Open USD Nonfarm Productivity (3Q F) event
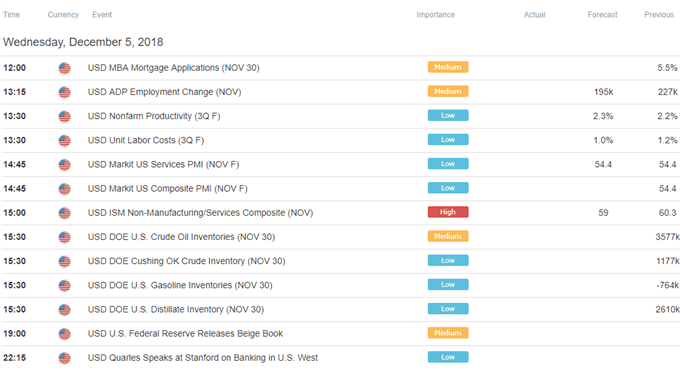Screen dimensions: 680x372 pos(154,117)
